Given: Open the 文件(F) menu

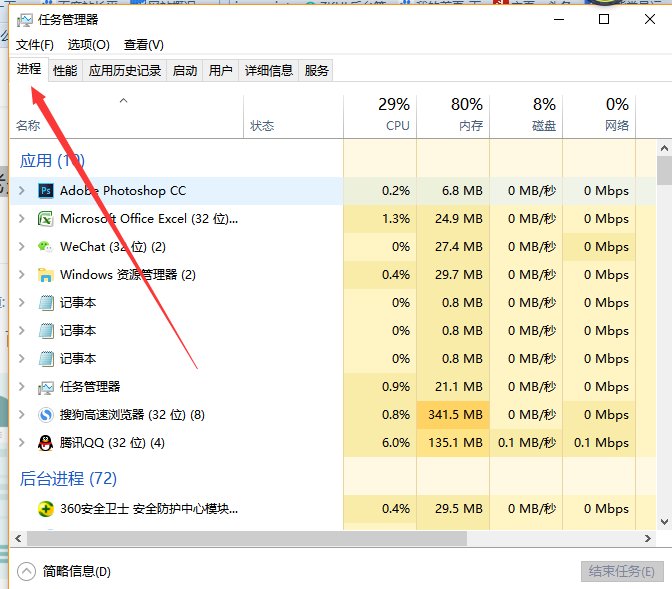Looking at the screenshot, I should tap(35, 45).
